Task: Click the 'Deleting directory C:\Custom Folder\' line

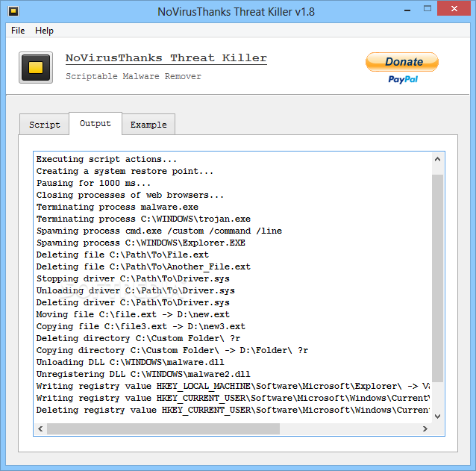Action: [138, 338]
